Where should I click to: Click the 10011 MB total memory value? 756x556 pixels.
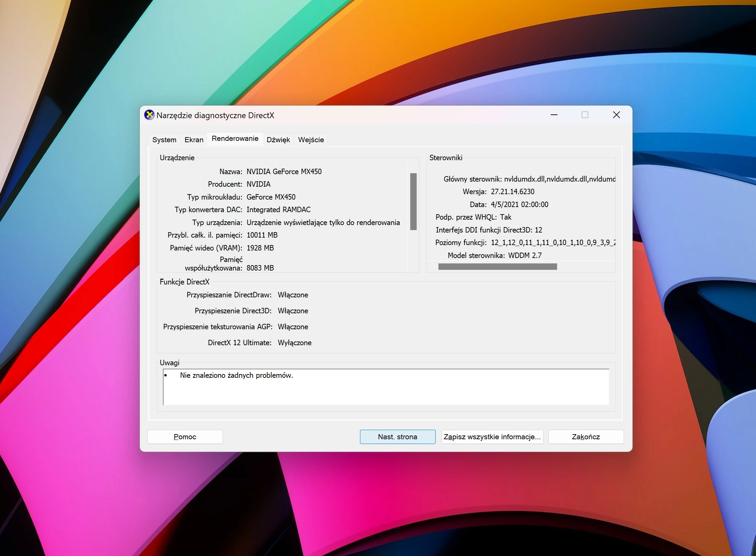[x=262, y=235]
